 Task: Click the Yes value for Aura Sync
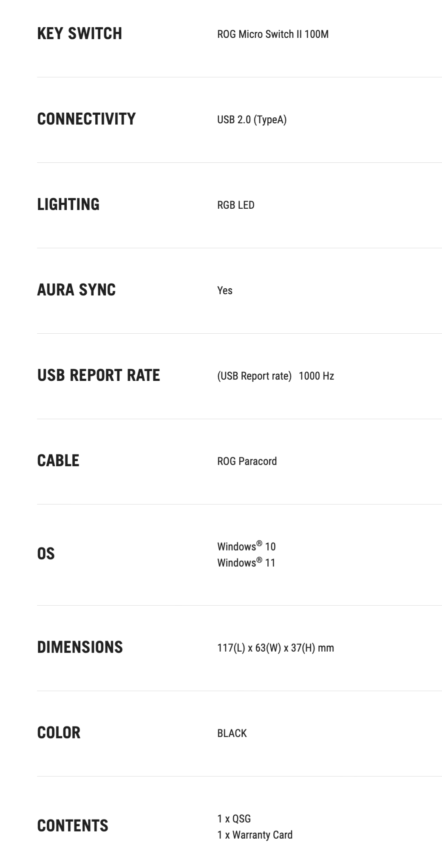(x=224, y=291)
